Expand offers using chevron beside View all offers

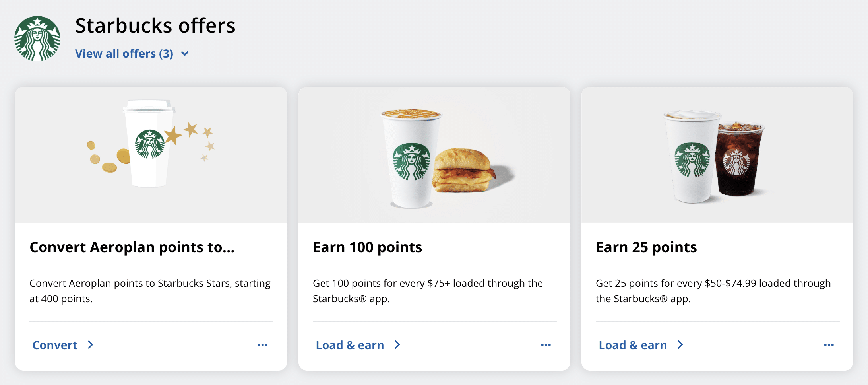185,54
